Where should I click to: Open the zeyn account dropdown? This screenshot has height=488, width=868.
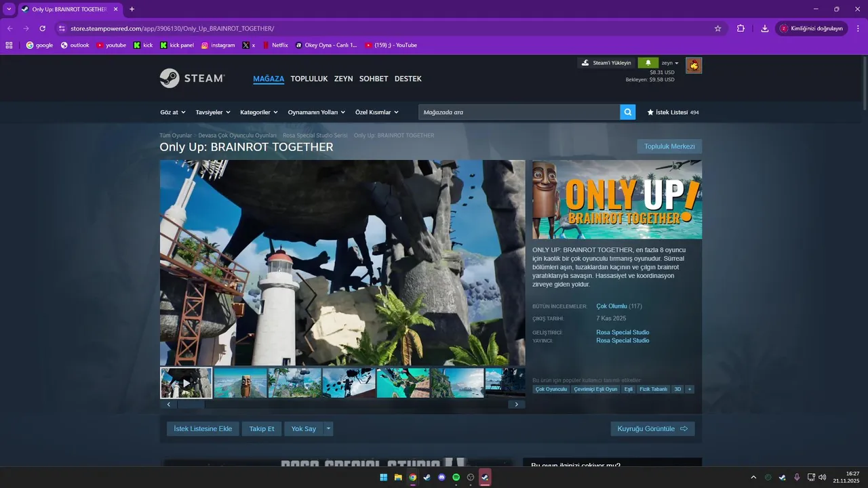(x=670, y=62)
